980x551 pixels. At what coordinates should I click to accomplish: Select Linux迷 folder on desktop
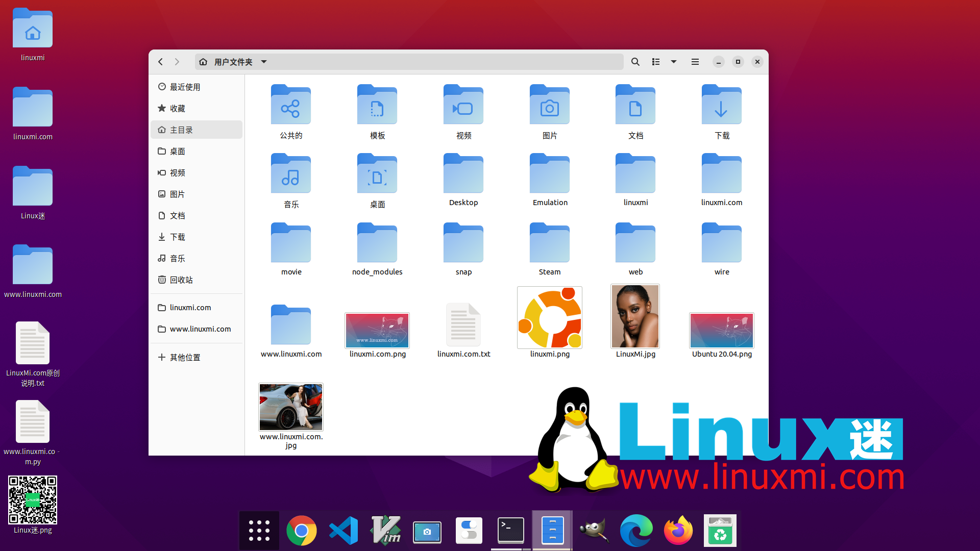coord(33,186)
